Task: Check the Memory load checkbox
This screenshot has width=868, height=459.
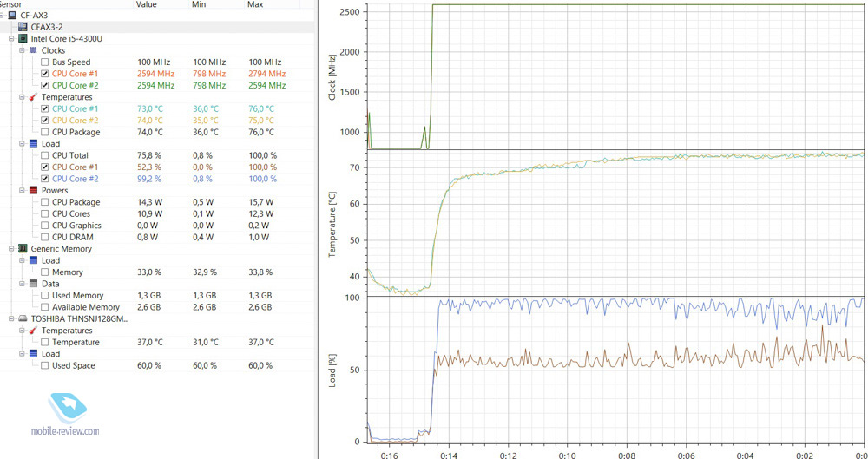Action: click(x=45, y=272)
